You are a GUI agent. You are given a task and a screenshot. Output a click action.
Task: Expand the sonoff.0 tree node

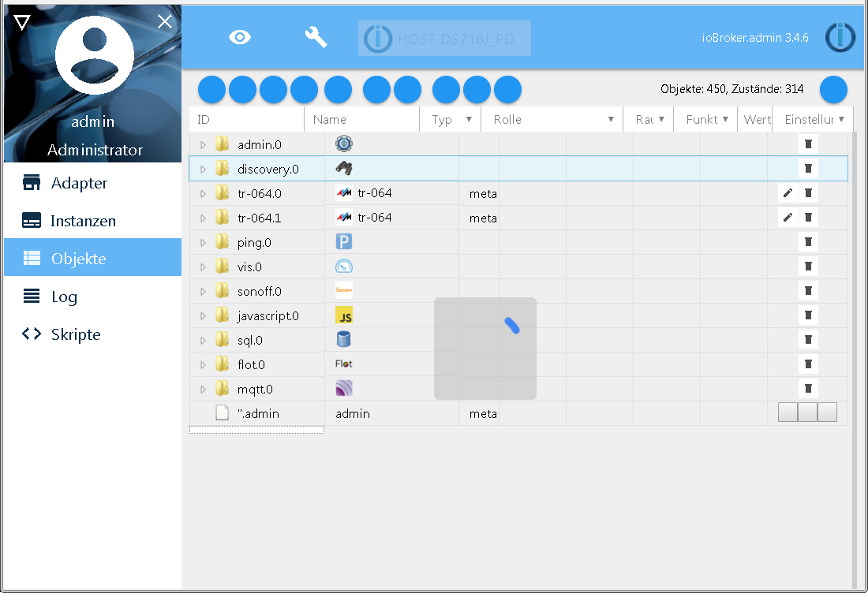point(203,292)
